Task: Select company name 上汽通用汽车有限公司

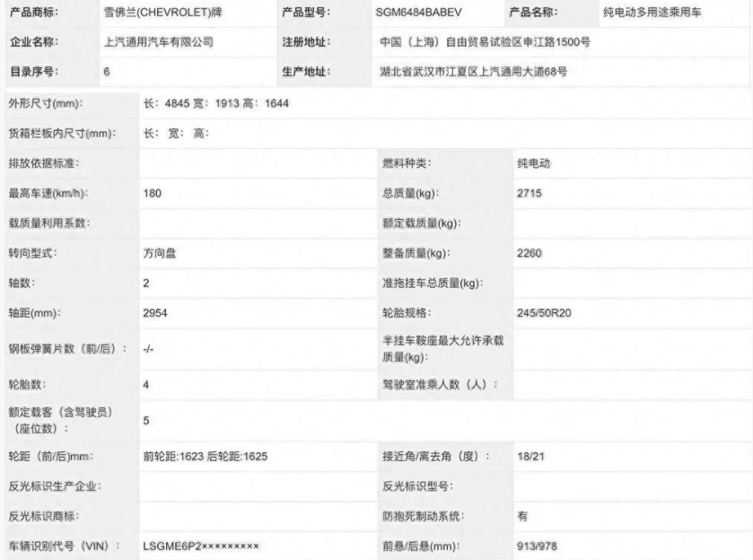Action: [159, 42]
